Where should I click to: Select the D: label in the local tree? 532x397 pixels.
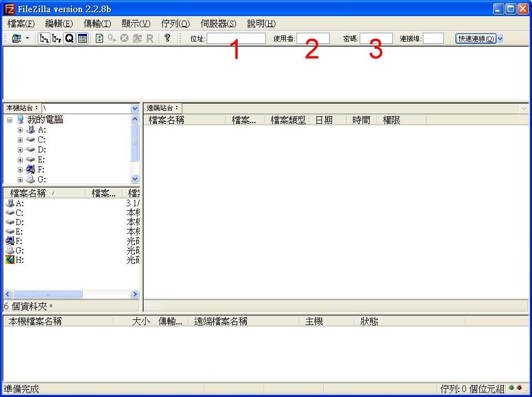pos(42,150)
